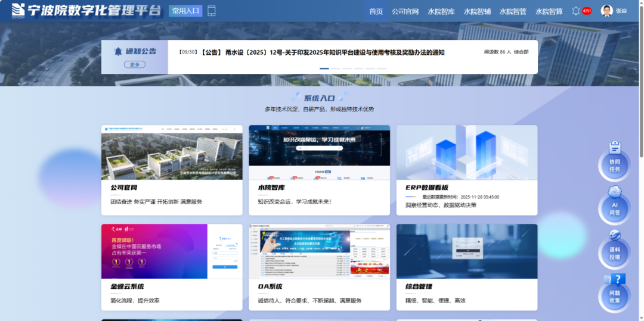644x321 pixels.
Task: Click the OA系统 card screenshot
Action: tap(319, 251)
